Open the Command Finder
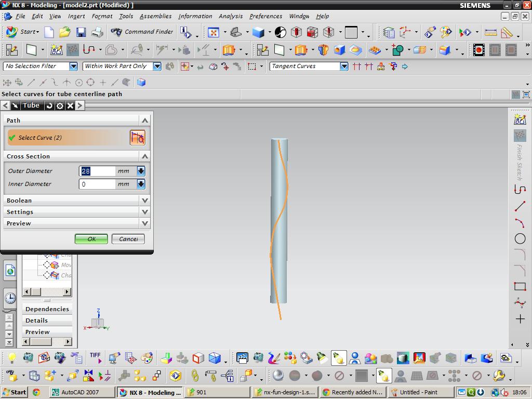532x399 pixels. pyautogui.click(x=142, y=32)
